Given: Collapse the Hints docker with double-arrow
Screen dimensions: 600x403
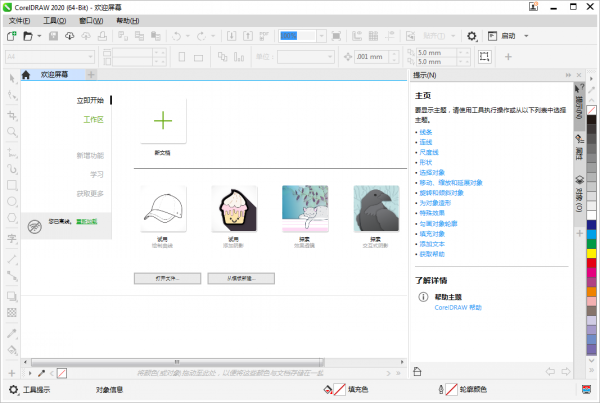Looking at the screenshot, I should [568, 75].
